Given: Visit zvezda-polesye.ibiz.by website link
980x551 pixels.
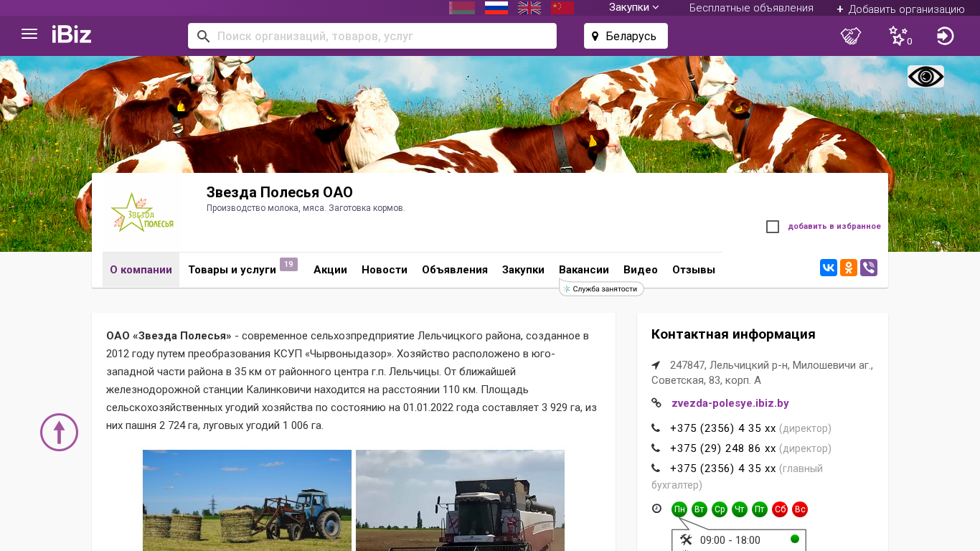Looking at the screenshot, I should (x=730, y=403).
